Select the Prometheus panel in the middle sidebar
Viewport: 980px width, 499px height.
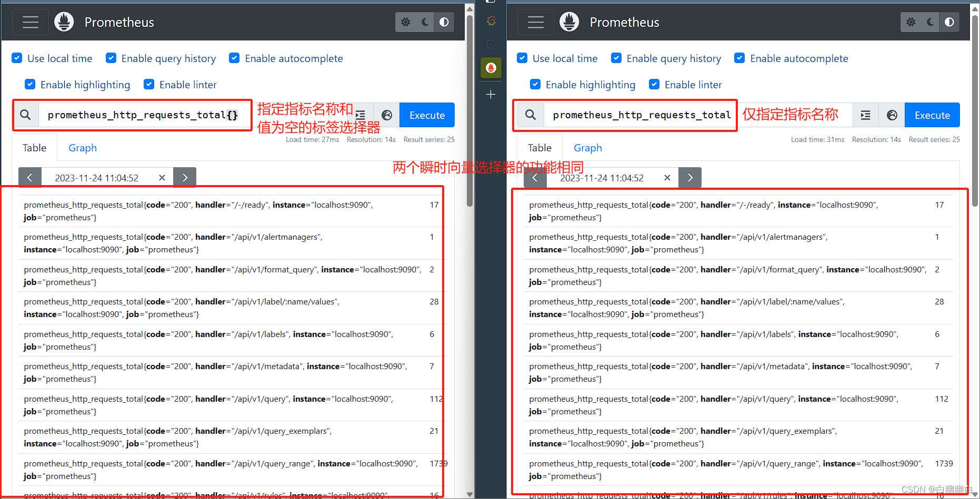[491, 68]
